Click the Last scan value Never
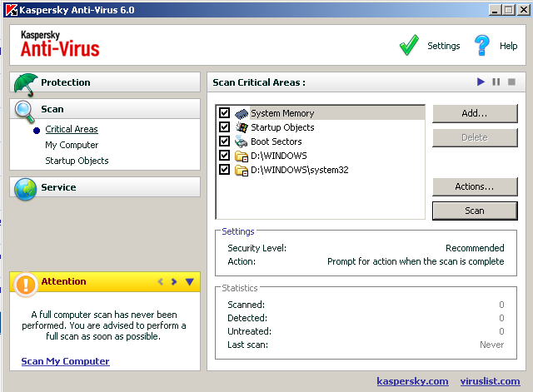 [492, 345]
